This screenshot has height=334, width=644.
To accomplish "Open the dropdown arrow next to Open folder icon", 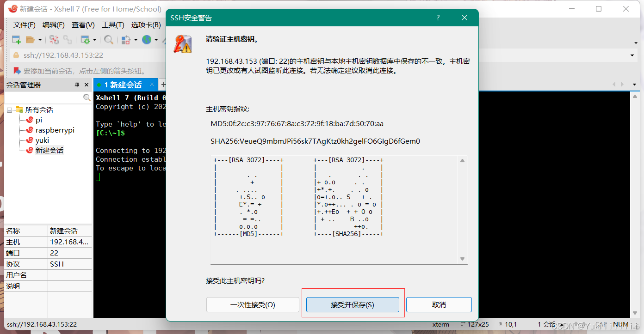I will tap(40, 40).
